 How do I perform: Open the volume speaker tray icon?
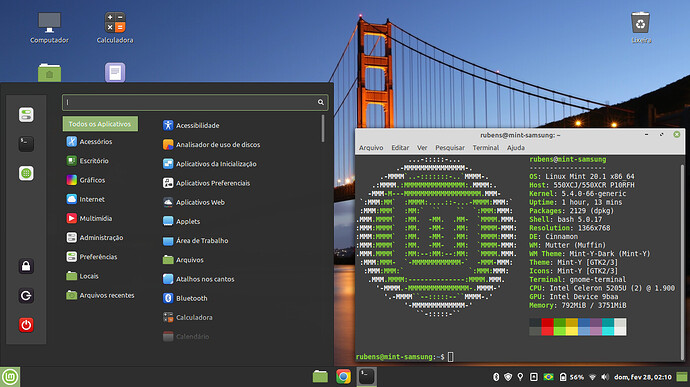point(605,377)
